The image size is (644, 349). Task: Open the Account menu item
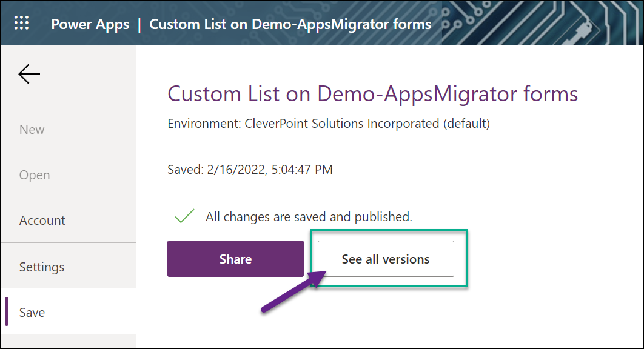pos(42,221)
